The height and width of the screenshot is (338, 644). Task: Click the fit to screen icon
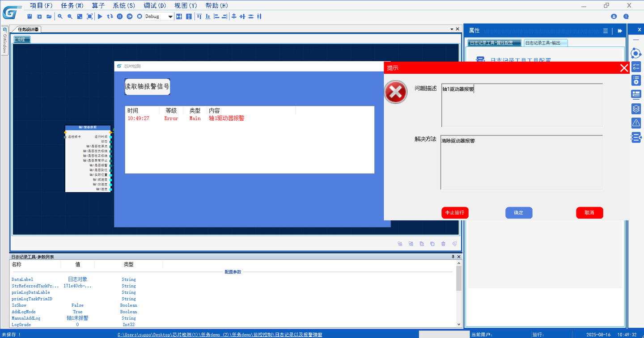coord(89,17)
